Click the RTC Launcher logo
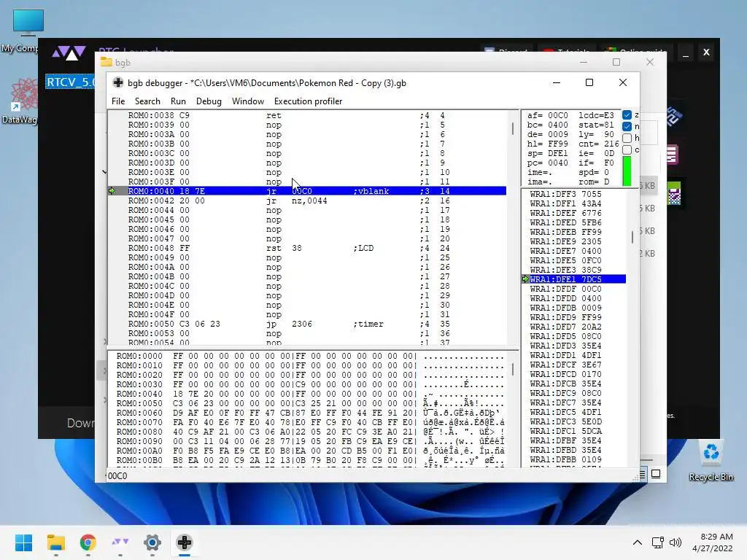 tap(69, 52)
